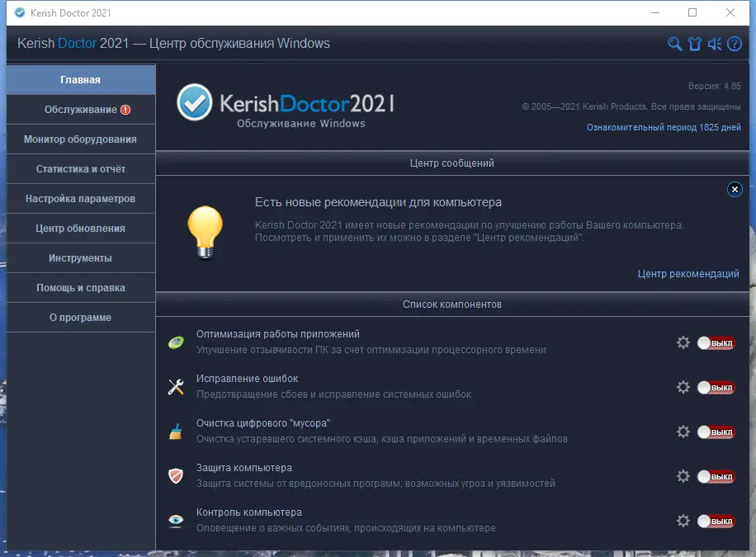Viewport: 756px width, 557px height.
Task: Turn on the Защита компьютера switch
Action: tap(715, 476)
